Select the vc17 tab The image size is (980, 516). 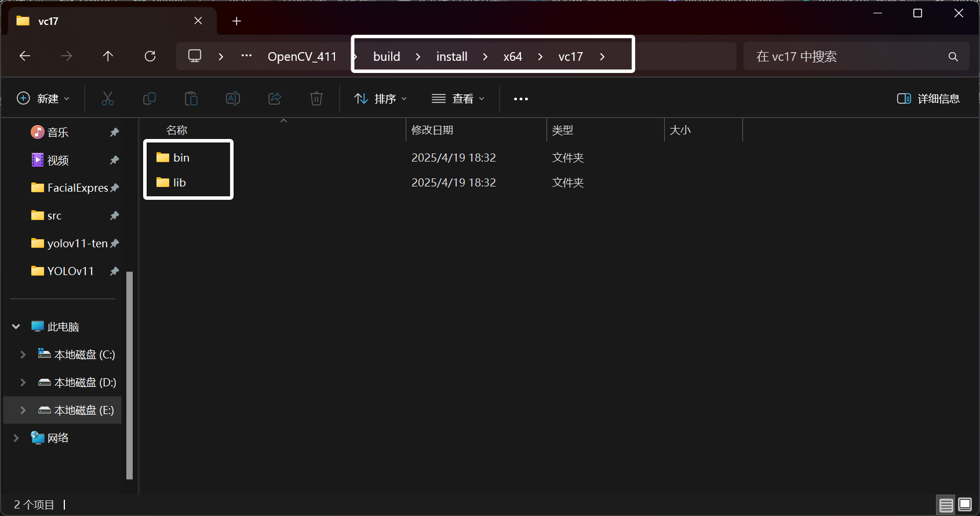click(x=112, y=21)
